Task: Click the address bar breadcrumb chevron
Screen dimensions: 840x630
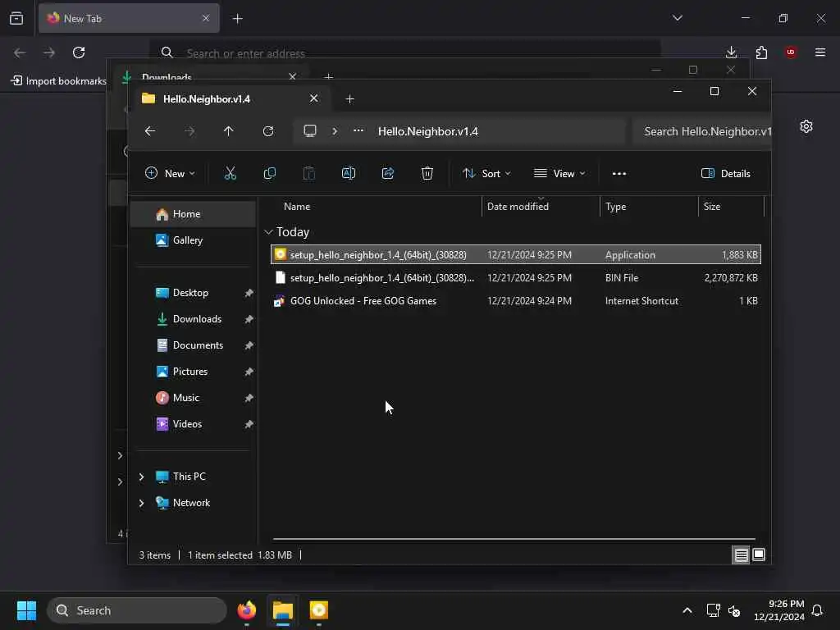Action: click(335, 130)
